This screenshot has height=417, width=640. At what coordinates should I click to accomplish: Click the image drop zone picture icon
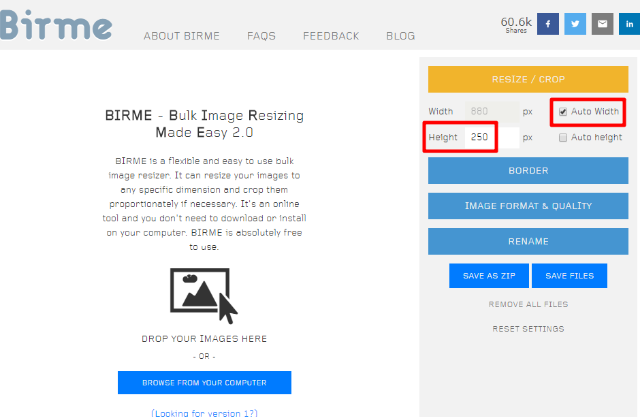click(204, 296)
